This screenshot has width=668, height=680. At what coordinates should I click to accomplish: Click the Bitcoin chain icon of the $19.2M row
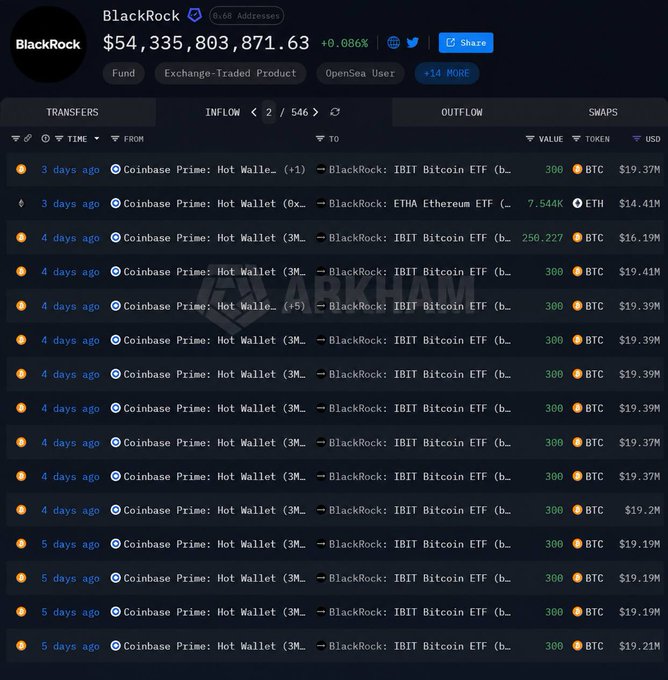click(x=21, y=510)
